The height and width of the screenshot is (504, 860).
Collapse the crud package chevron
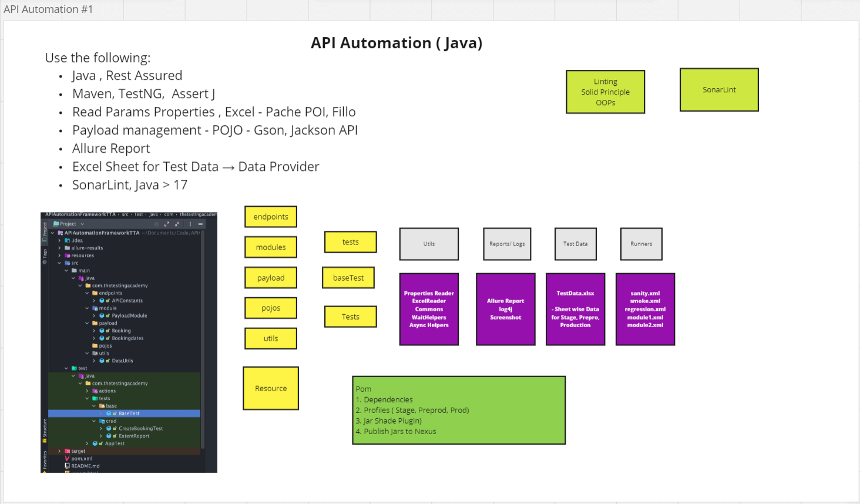click(94, 421)
